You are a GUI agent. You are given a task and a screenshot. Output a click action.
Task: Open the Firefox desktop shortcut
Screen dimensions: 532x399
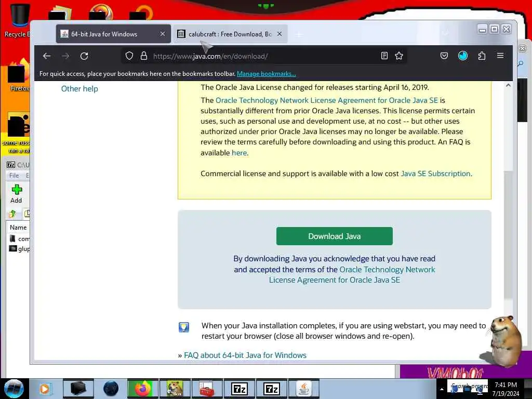tap(18, 75)
